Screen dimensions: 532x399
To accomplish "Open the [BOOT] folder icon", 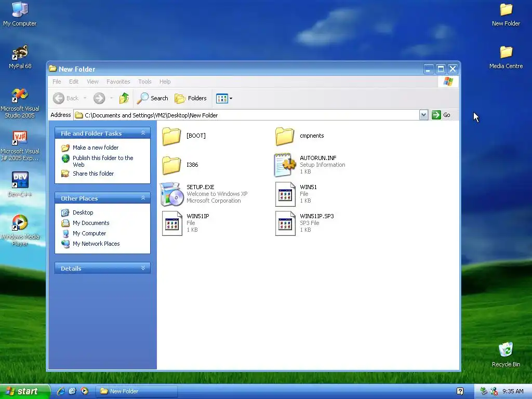I will coord(171,136).
